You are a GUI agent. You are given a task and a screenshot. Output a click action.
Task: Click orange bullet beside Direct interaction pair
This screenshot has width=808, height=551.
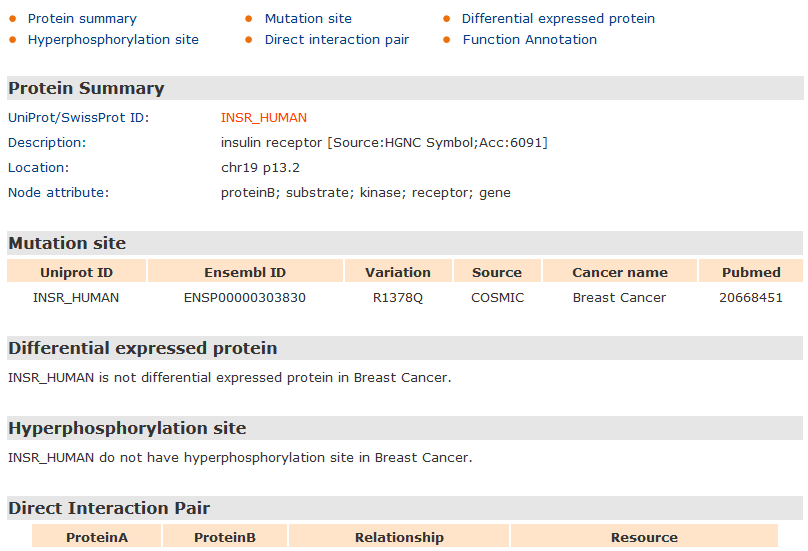pos(248,40)
